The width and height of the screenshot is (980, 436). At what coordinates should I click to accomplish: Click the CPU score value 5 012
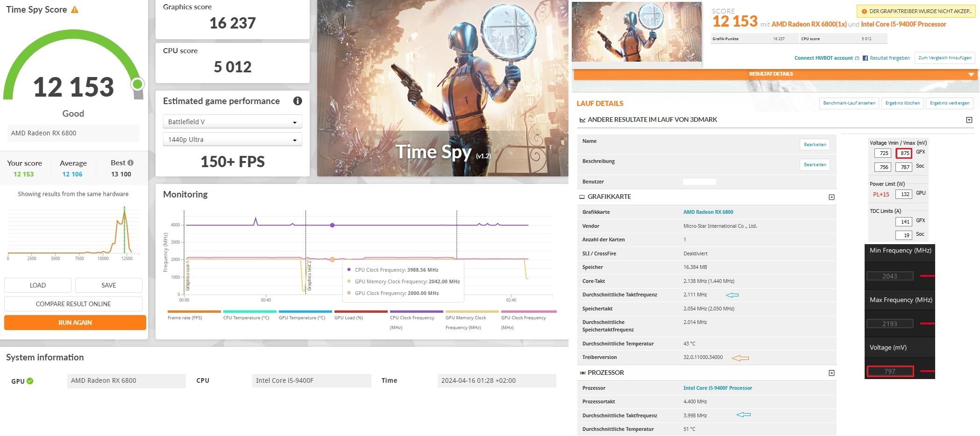point(233,67)
